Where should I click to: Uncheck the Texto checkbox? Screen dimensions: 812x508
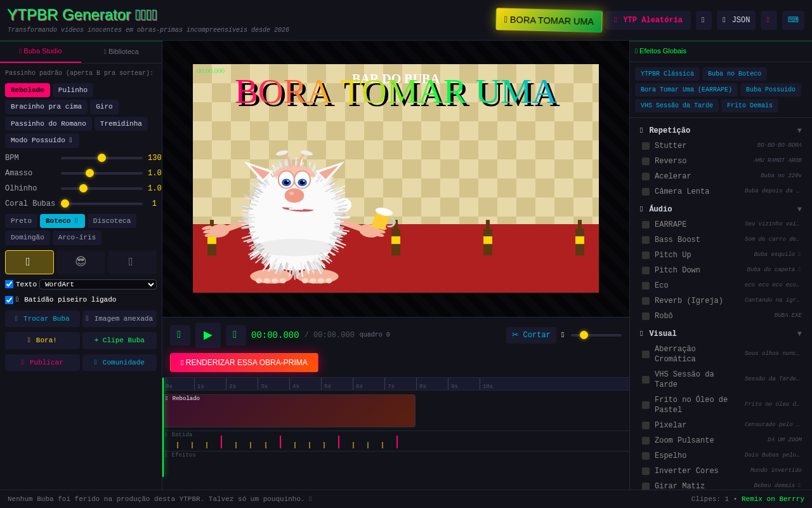tap(9, 284)
